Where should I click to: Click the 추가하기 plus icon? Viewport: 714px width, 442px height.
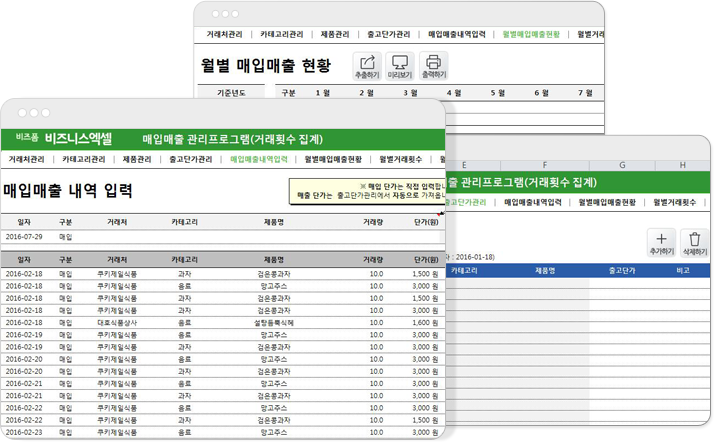pos(663,239)
